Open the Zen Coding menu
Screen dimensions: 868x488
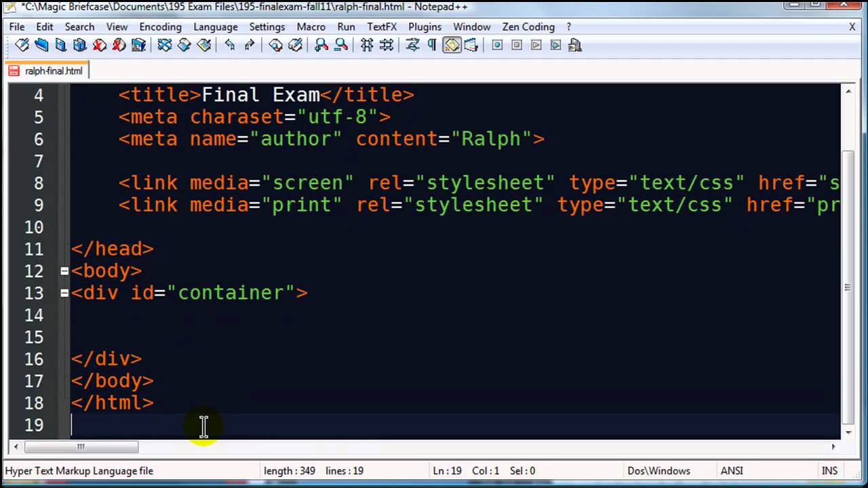(x=528, y=27)
